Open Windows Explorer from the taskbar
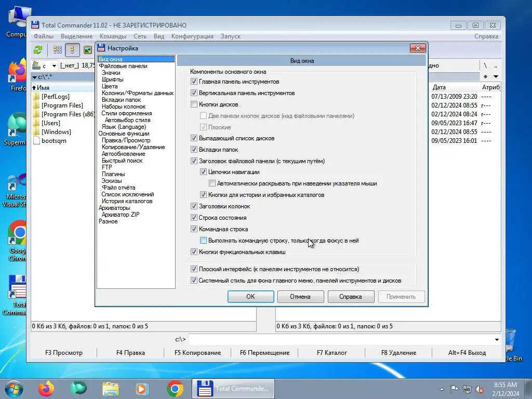The image size is (532, 399). pos(111,389)
